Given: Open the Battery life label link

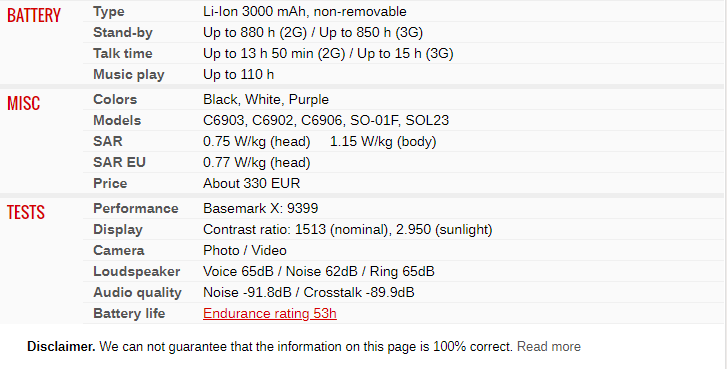Looking at the screenshot, I should 129,313.
